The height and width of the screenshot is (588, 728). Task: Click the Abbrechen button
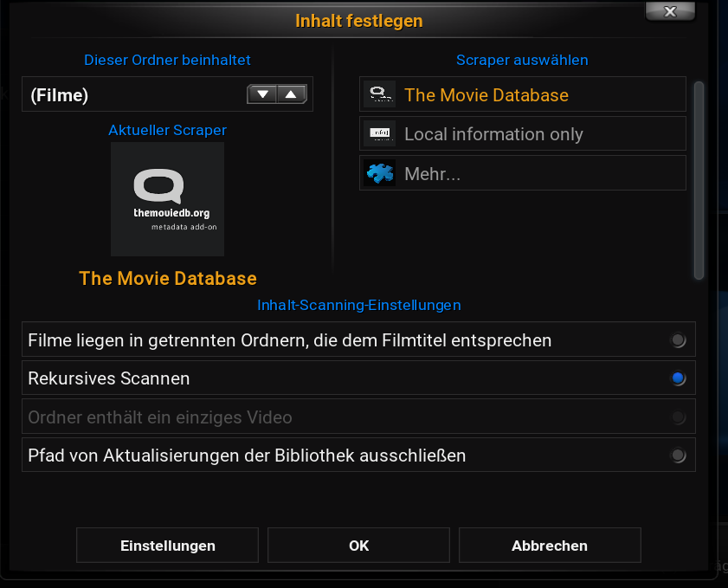[550, 546]
